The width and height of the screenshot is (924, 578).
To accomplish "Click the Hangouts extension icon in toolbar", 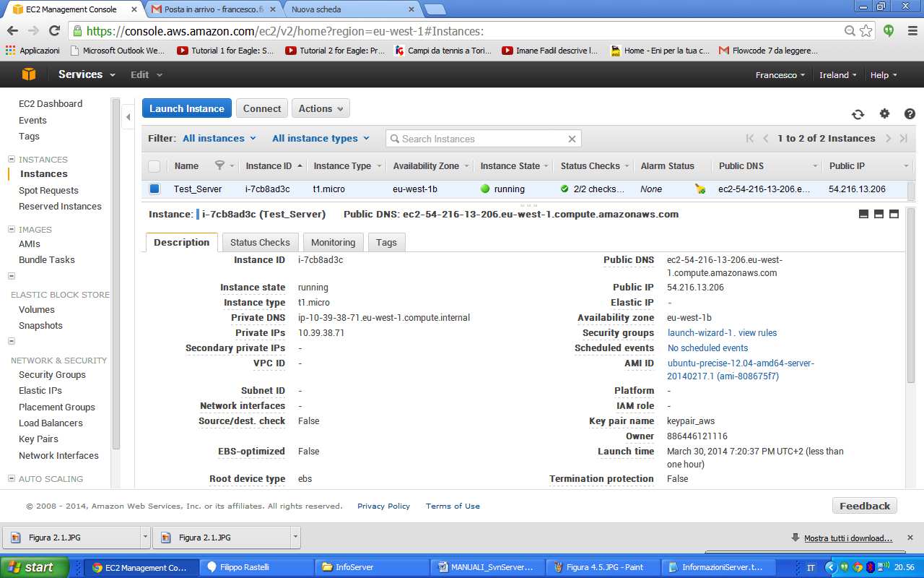I will 889,31.
